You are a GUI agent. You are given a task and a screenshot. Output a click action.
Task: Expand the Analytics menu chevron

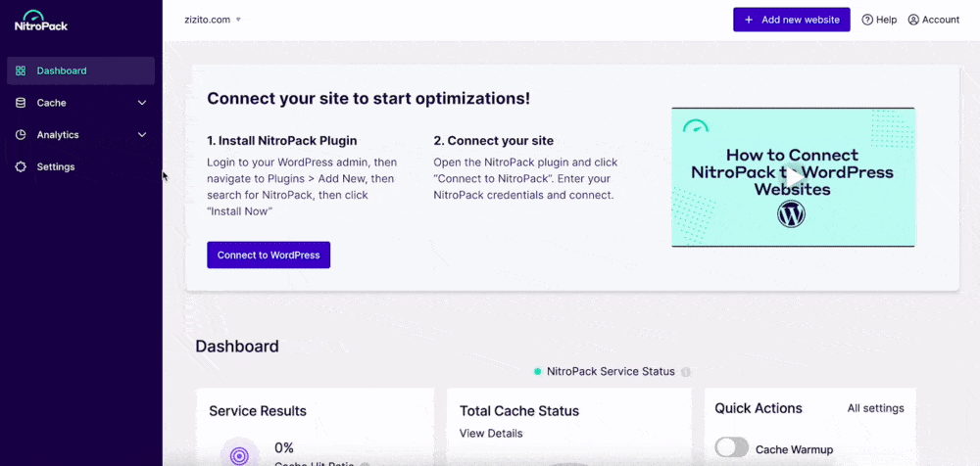click(142, 135)
